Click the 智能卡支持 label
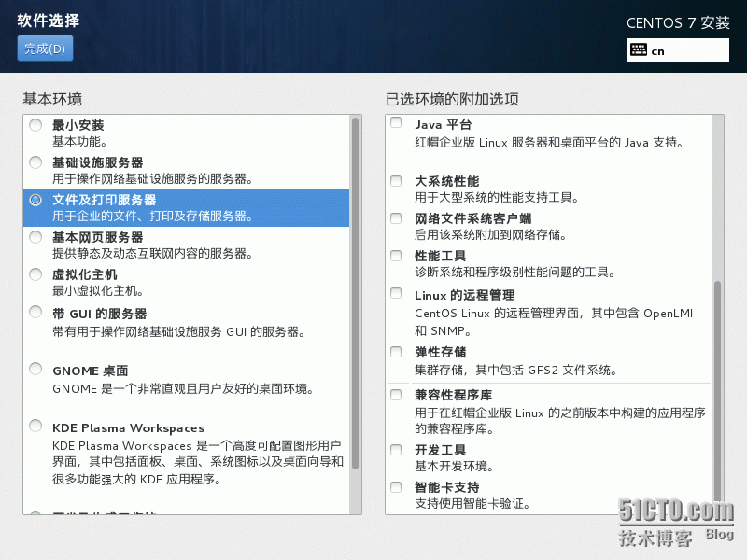Viewport: 747px width, 560px height. click(447, 487)
